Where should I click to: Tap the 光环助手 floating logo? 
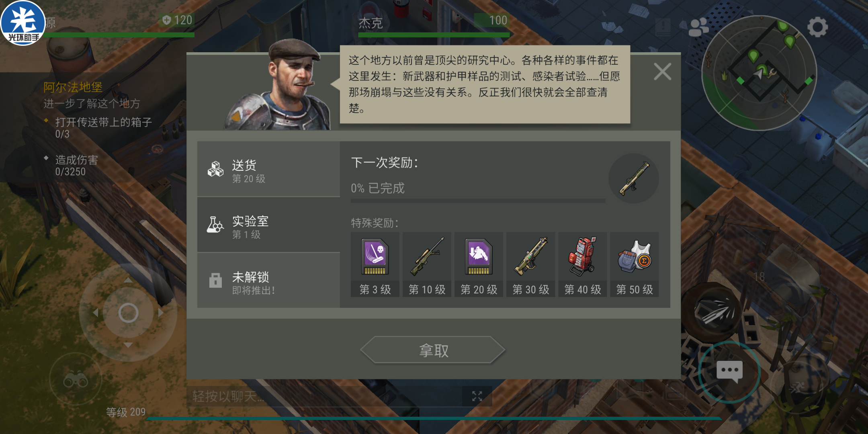point(23,23)
